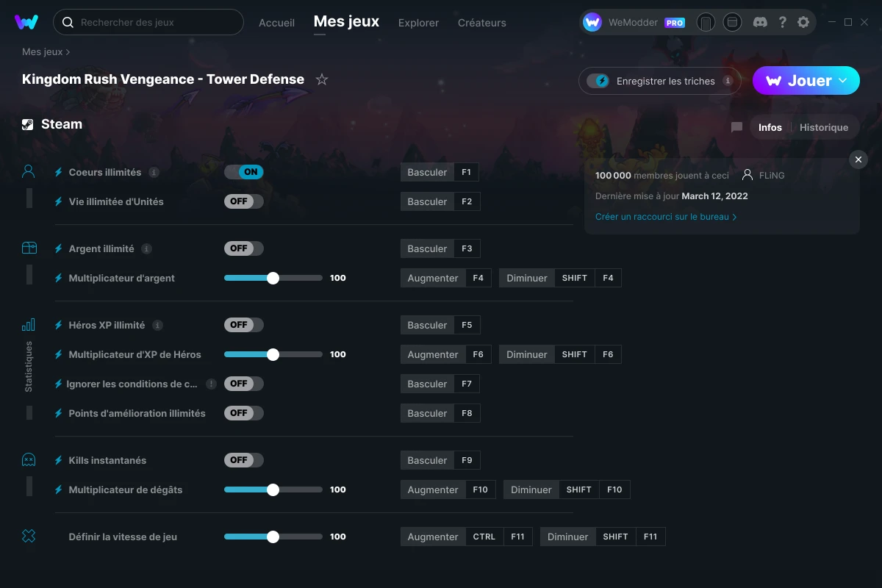Screen dimensions: 882x588
Task: Open the help question mark icon
Action: (x=783, y=22)
